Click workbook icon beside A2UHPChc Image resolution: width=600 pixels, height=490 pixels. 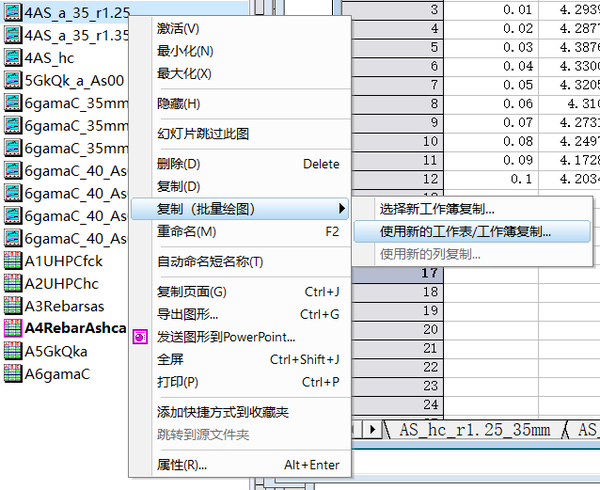(x=12, y=283)
